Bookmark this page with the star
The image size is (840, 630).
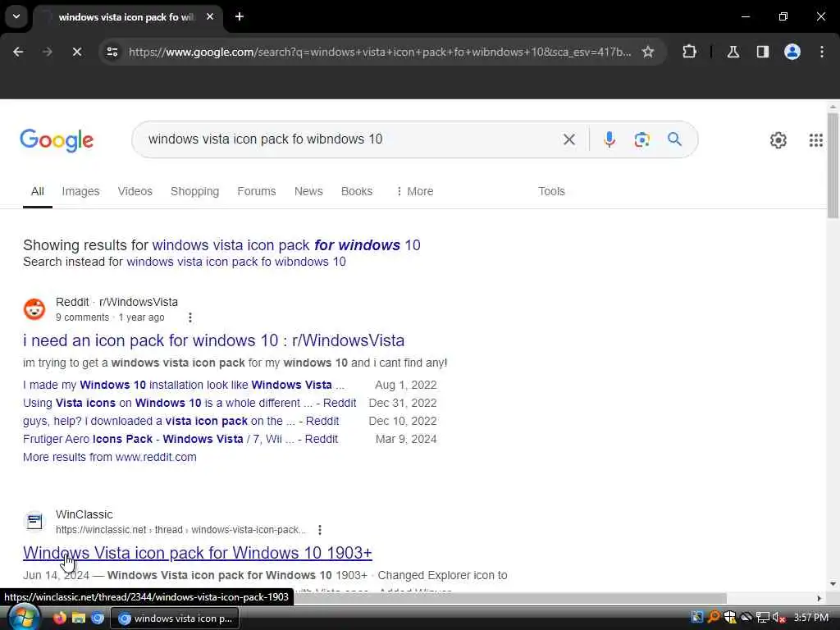[648, 52]
